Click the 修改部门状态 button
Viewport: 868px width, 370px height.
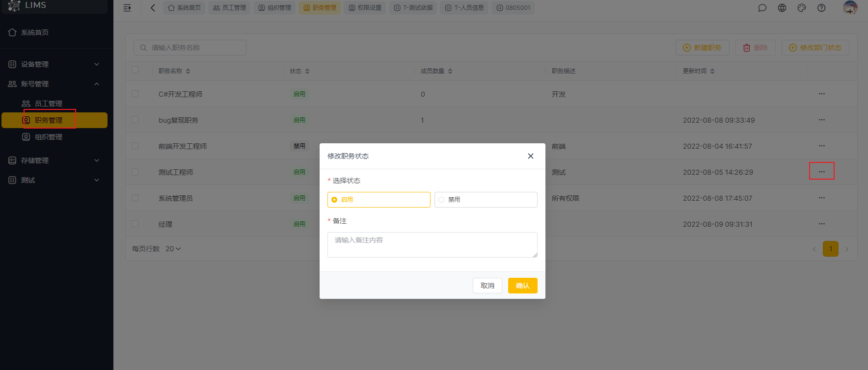815,48
